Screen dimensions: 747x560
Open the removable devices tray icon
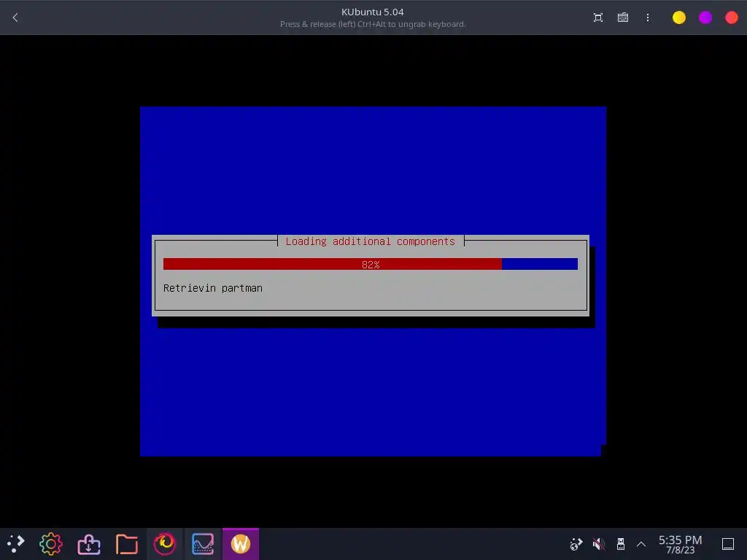click(x=620, y=543)
